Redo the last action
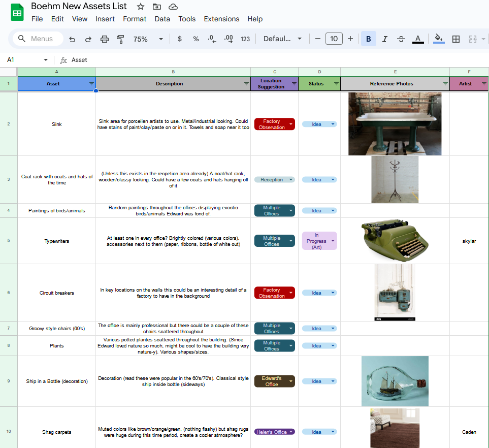Screen dimensions: 489x448 (88, 39)
